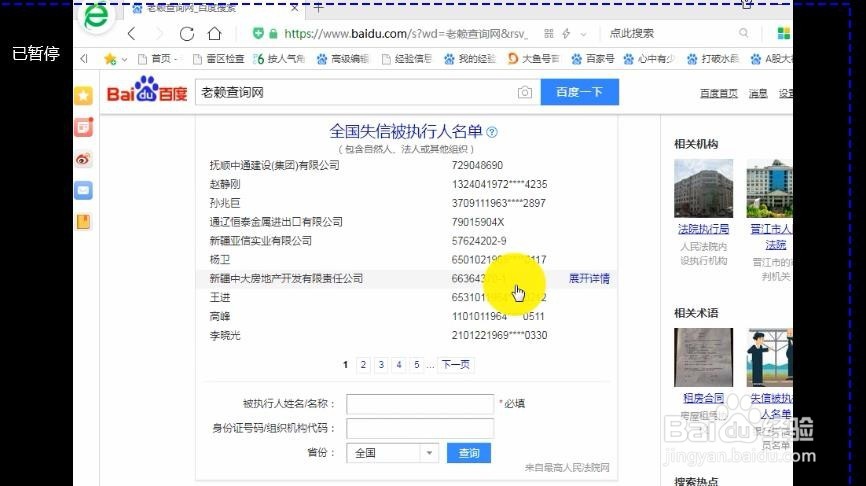Open browser home page icon
Screen dimensions: 866x486
(x=214, y=34)
